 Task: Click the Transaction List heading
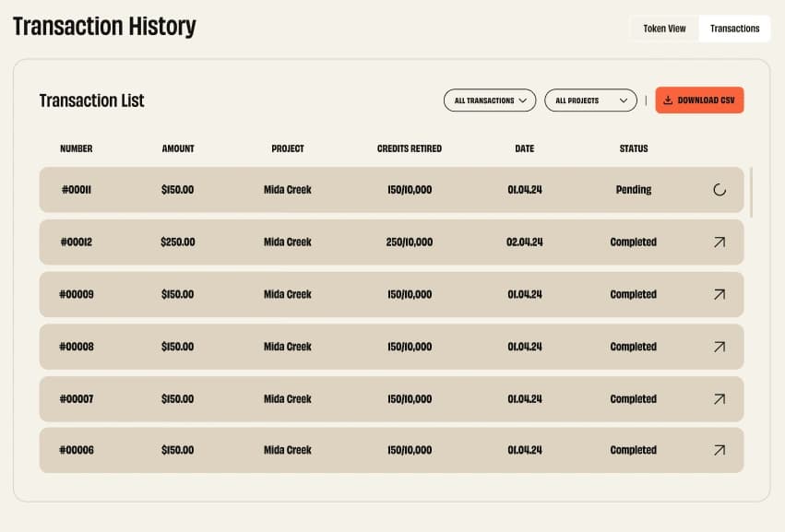click(91, 100)
